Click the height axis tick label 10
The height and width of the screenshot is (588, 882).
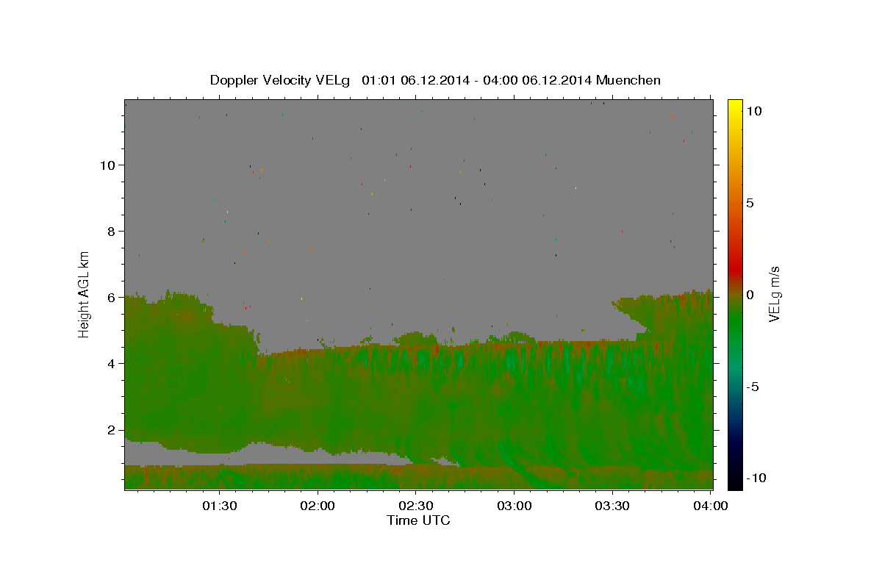[109, 165]
